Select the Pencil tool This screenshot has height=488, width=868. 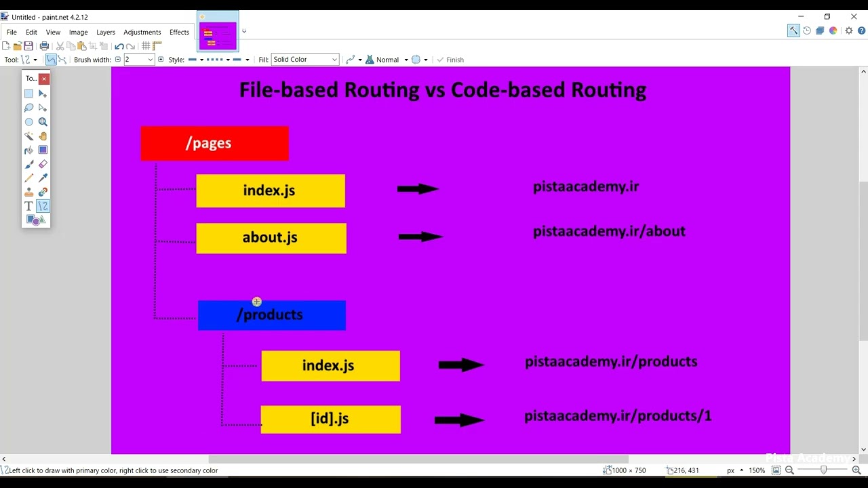pos(28,178)
